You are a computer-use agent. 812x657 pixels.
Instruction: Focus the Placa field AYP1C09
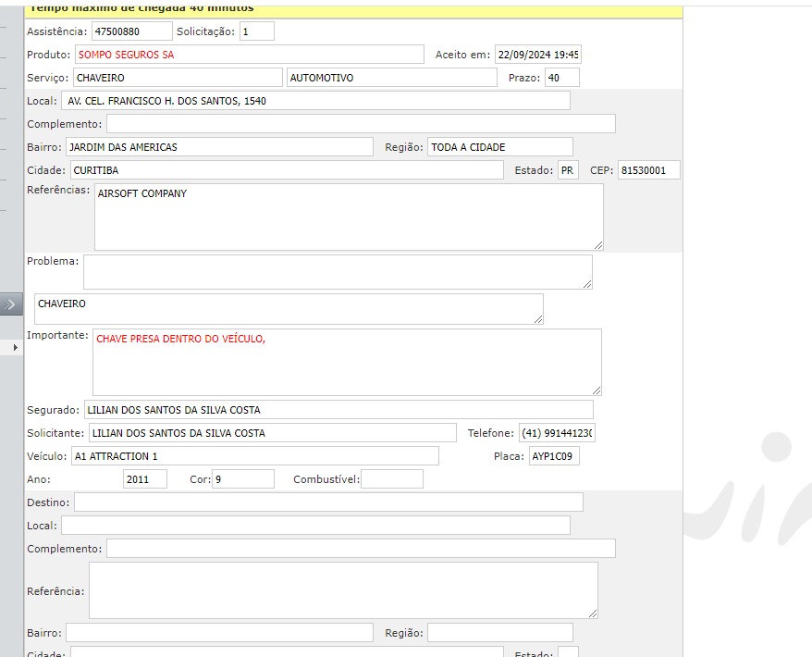pyautogui.click(x=553, y=456)
